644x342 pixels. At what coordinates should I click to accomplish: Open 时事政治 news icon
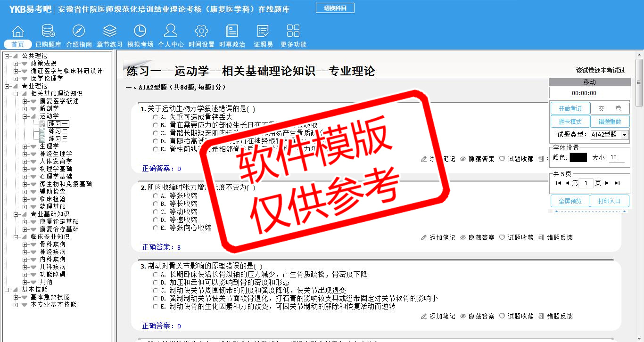[232, 32]
